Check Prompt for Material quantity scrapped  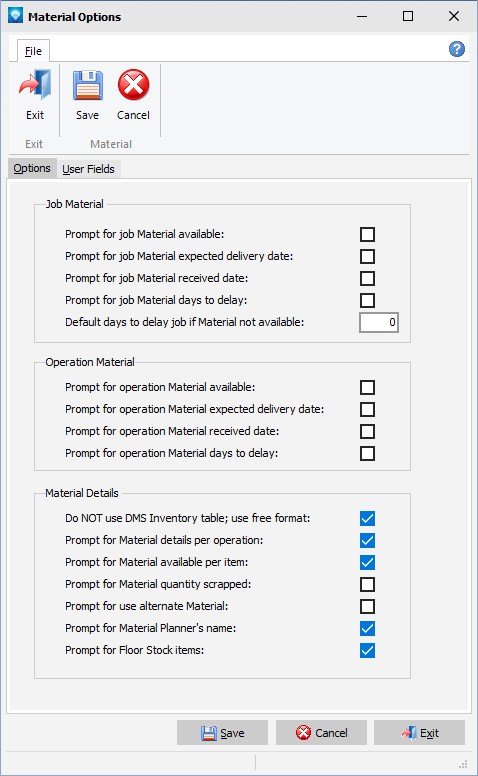(x=367, y=584)
